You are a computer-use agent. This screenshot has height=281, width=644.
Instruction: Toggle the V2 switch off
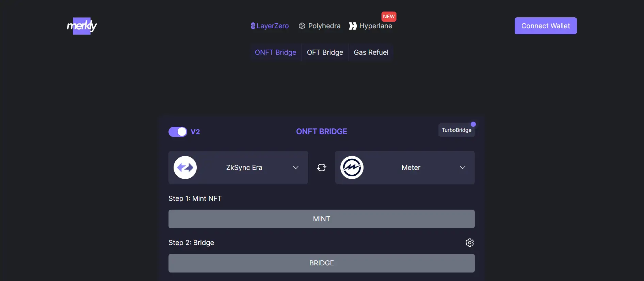click(178, 132)
